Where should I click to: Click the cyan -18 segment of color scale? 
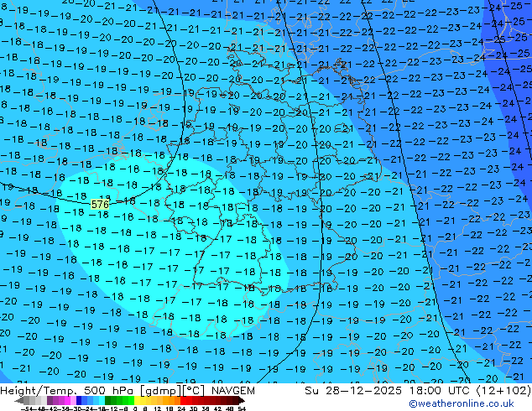(102, 400)
